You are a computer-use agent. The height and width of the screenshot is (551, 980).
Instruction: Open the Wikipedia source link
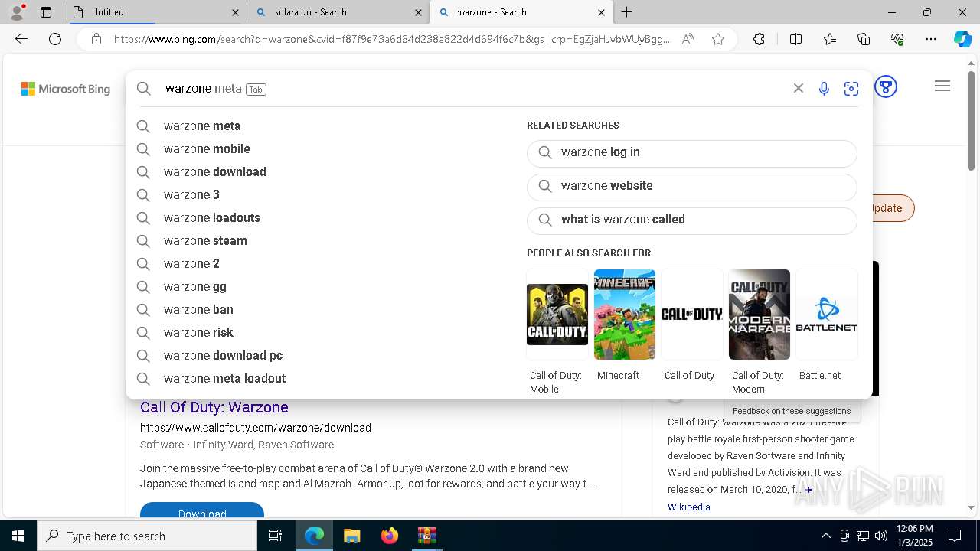click(x=689, y=507)
